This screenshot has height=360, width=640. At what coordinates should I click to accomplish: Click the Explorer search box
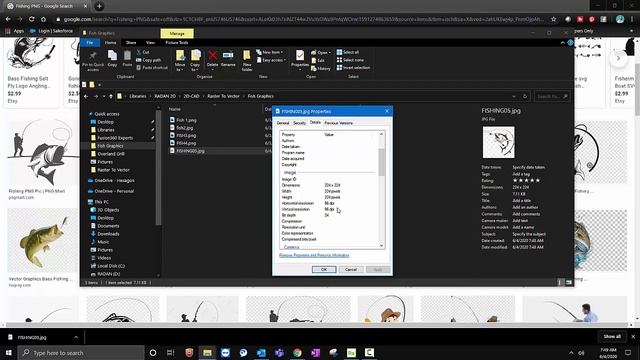[x=551, y=96]
